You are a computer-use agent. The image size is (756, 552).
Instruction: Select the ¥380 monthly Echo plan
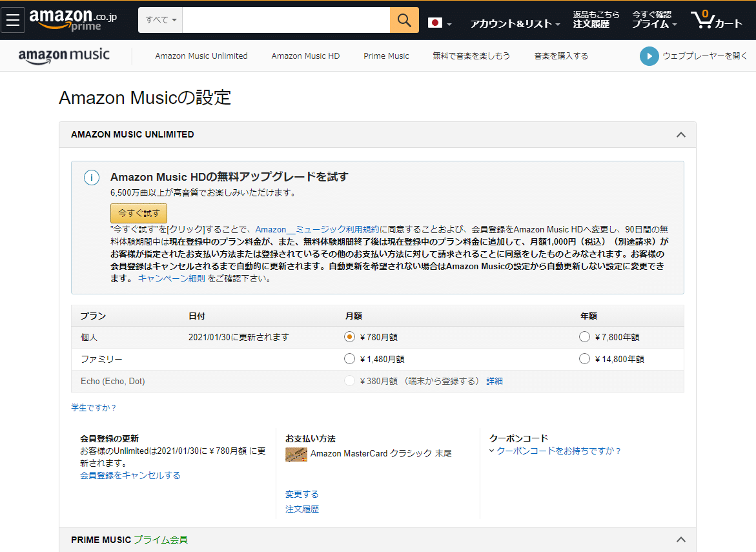pos(349,381)
